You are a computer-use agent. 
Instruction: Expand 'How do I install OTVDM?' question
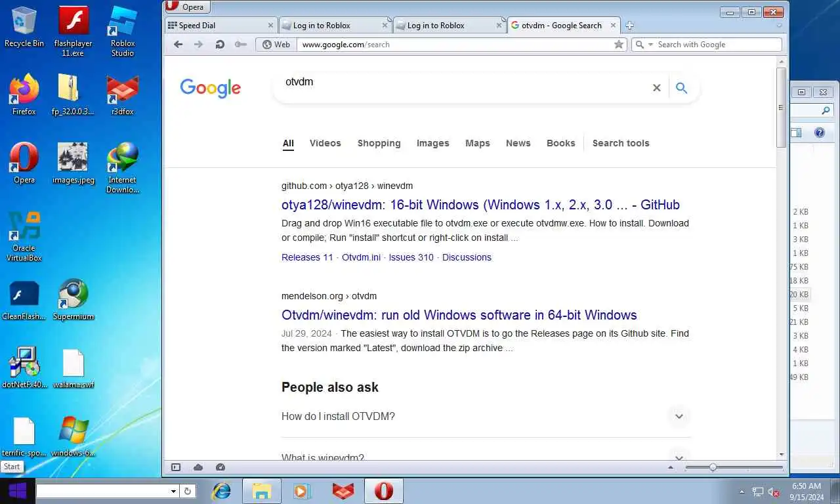[x=486, y=416]
